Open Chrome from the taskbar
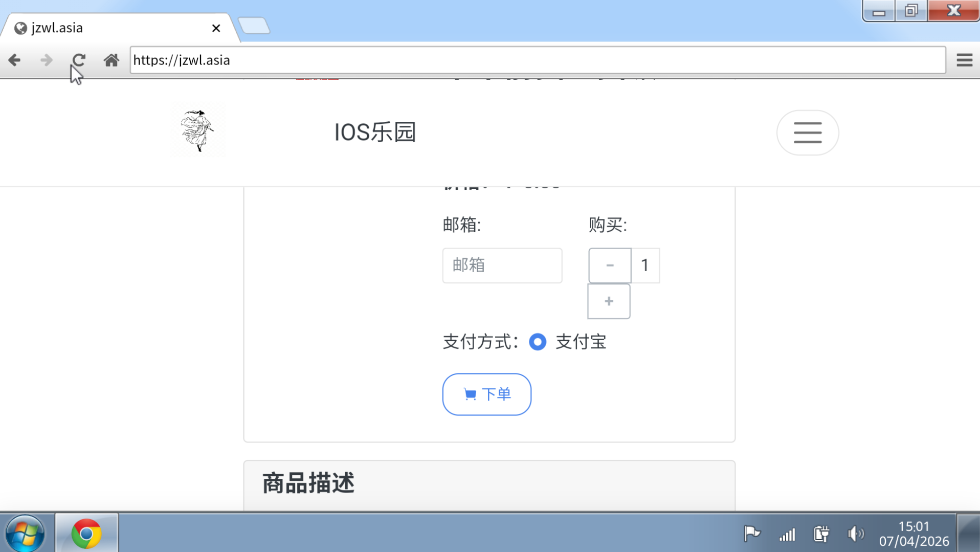 pos(86,534)
